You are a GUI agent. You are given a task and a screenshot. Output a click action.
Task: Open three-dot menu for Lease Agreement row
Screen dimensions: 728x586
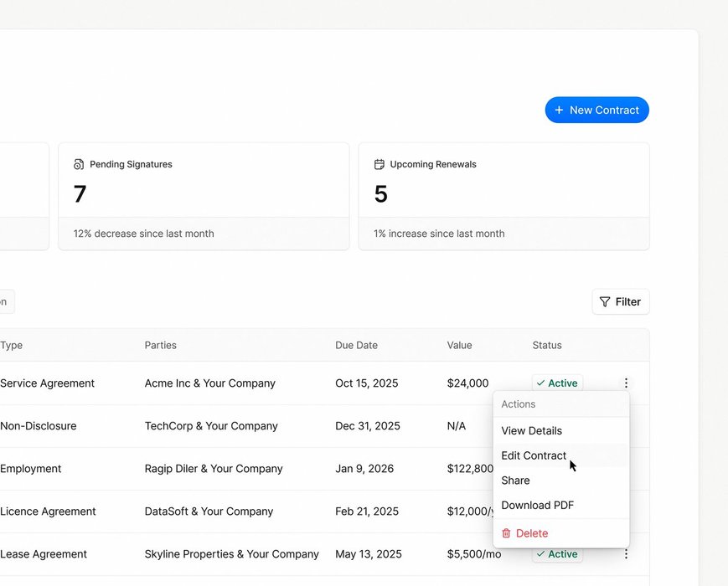[x=626, y=554]
